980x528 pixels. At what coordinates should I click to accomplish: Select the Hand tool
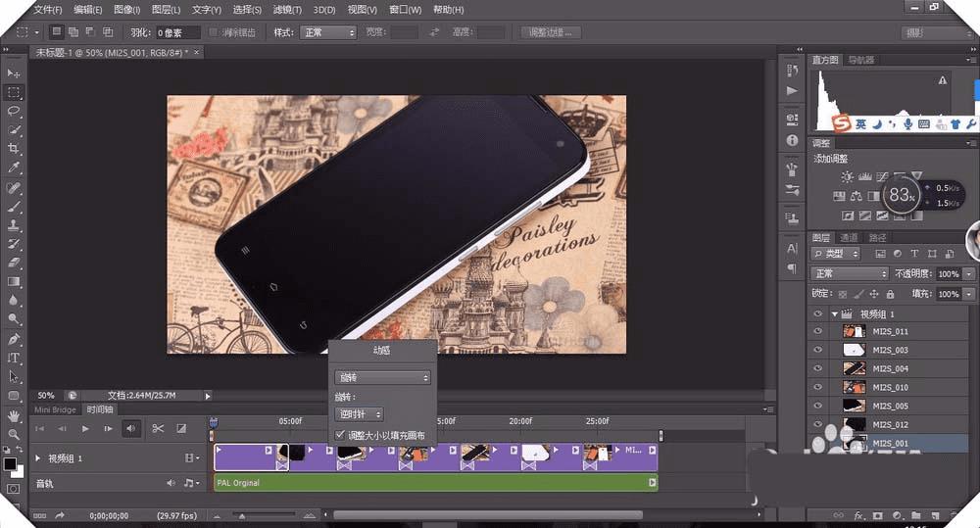click(x=14, y=414)
